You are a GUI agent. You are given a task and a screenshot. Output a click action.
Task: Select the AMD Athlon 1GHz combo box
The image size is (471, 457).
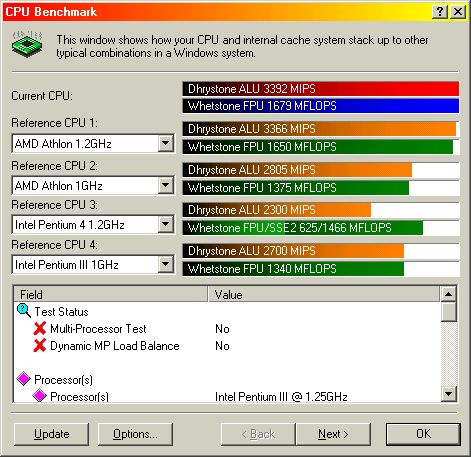click(x=93, y=185)
